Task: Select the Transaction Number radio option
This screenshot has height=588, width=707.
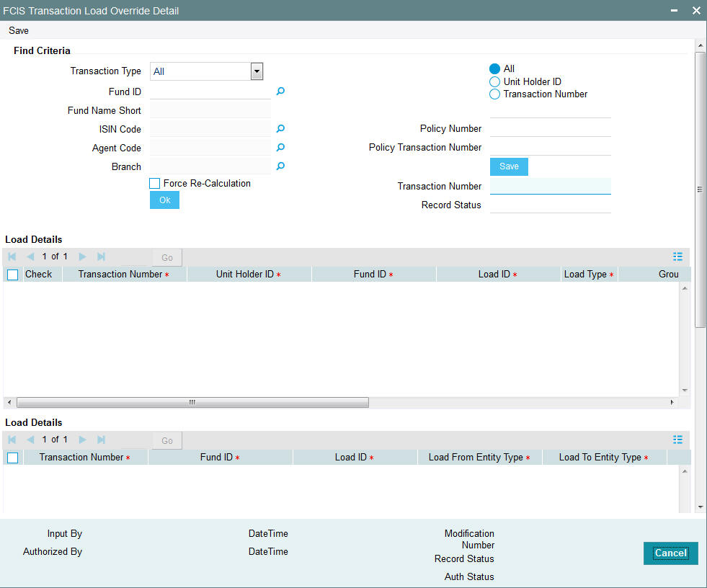Action: point(494,94)
